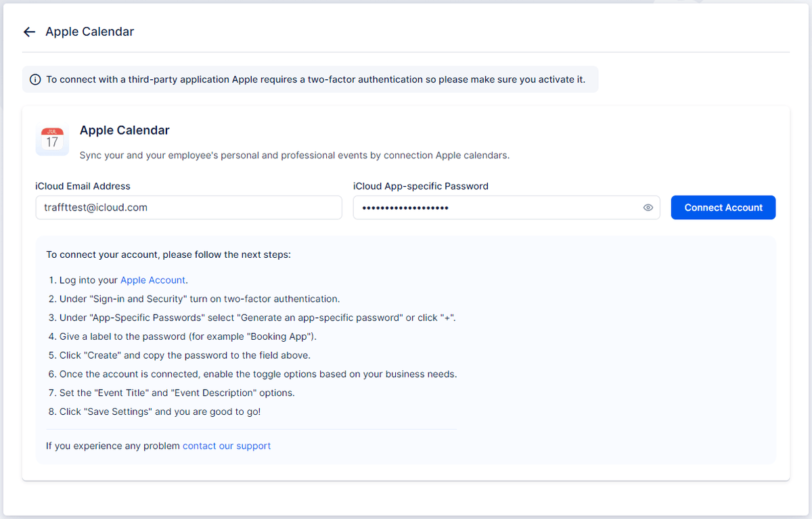Screen dimensions: 812x519
Task: Open the Apple Account link in step 1
Action: coord(152,280)
